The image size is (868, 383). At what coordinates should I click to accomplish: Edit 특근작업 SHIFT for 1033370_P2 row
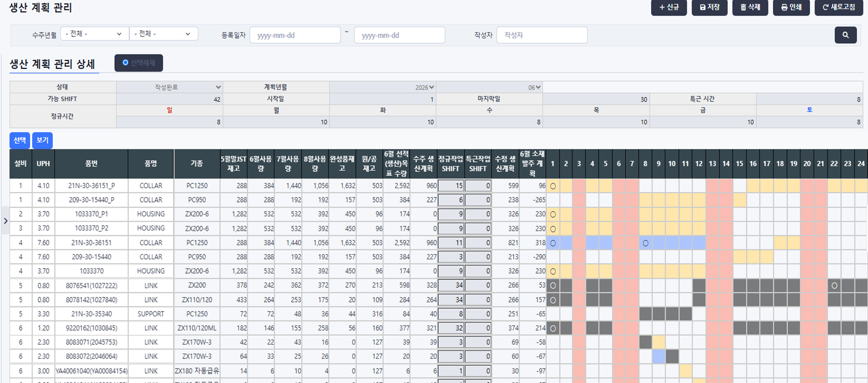tap(478, 228)
